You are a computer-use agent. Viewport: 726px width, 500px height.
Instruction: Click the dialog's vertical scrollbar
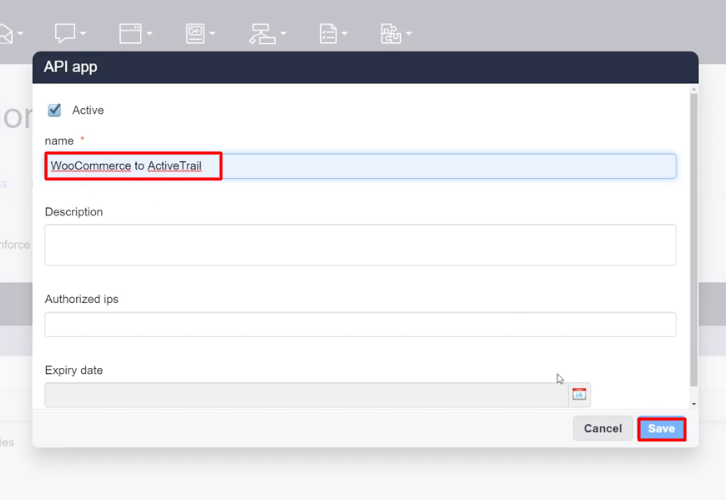[x=694, y=240]
